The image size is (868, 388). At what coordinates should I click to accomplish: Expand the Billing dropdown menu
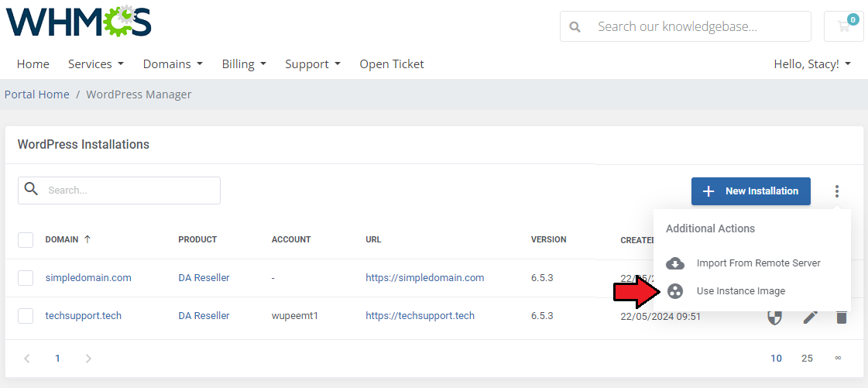pos(244,64)
